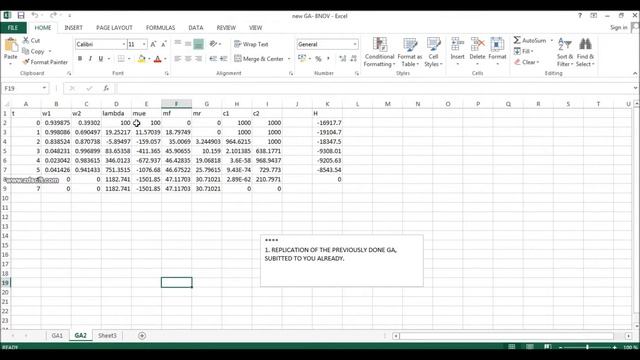Click the zoom slider handle

tap(587, 347)
